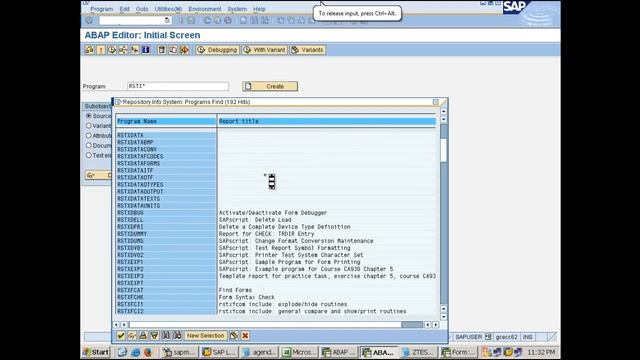Click the Find binoculars icon in popup toolbar
This screenshot has width=640, height=360.
(x=166, y=336)
